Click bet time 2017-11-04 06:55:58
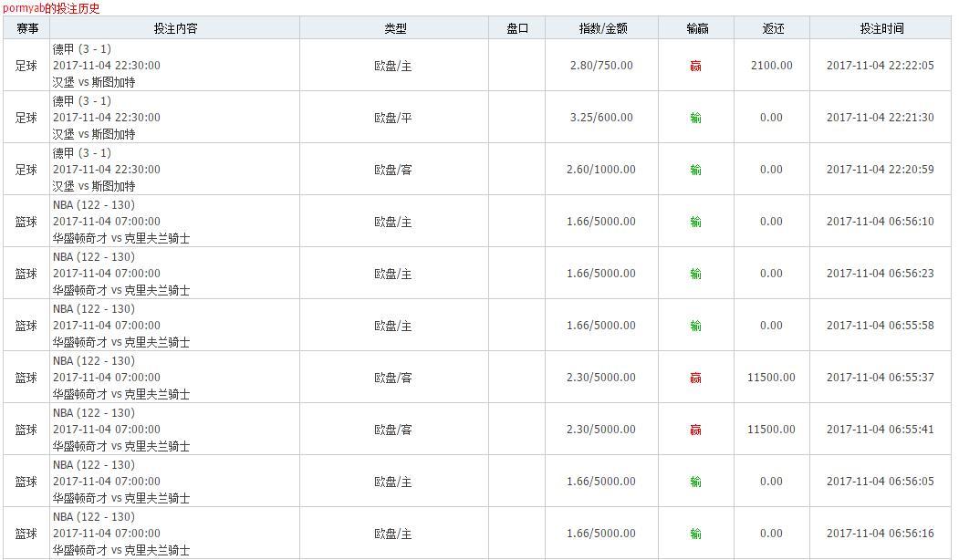The image size is (959, 560). [x=881, y=326]
